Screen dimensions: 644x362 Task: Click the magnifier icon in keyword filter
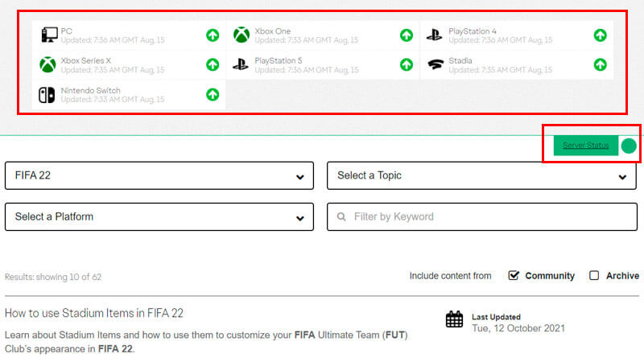[341, 216]
